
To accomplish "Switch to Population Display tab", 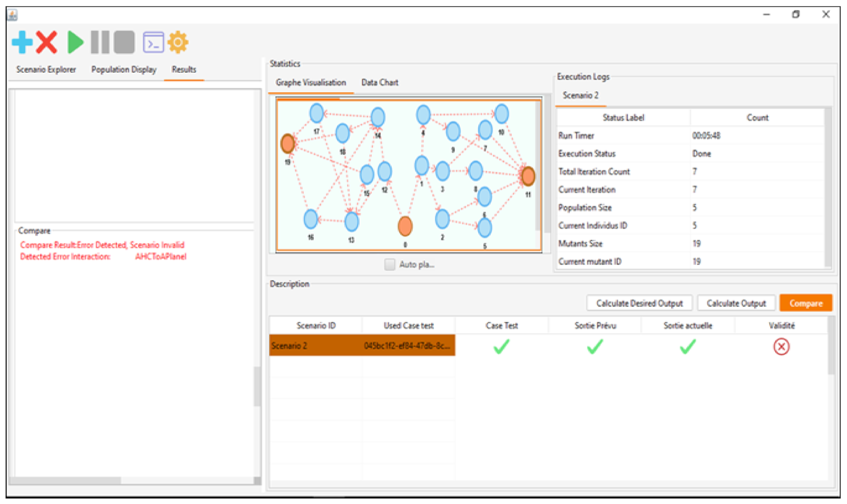I will 124,69.
